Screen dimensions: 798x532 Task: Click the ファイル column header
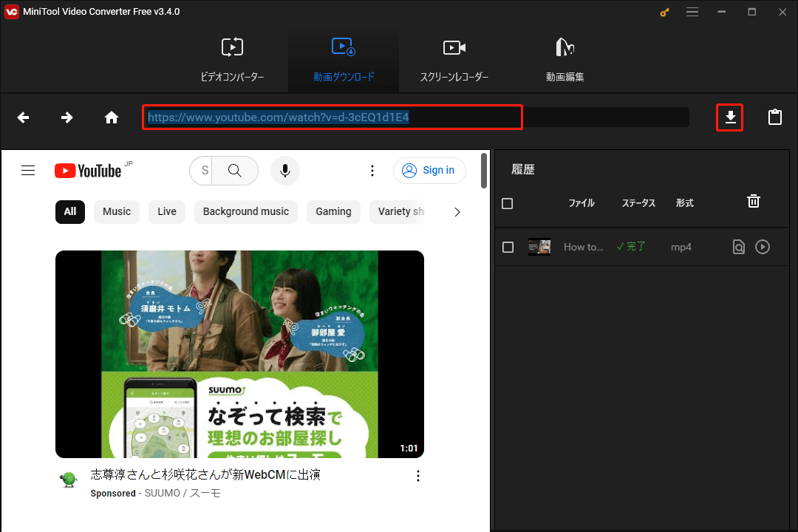[582, 203]
